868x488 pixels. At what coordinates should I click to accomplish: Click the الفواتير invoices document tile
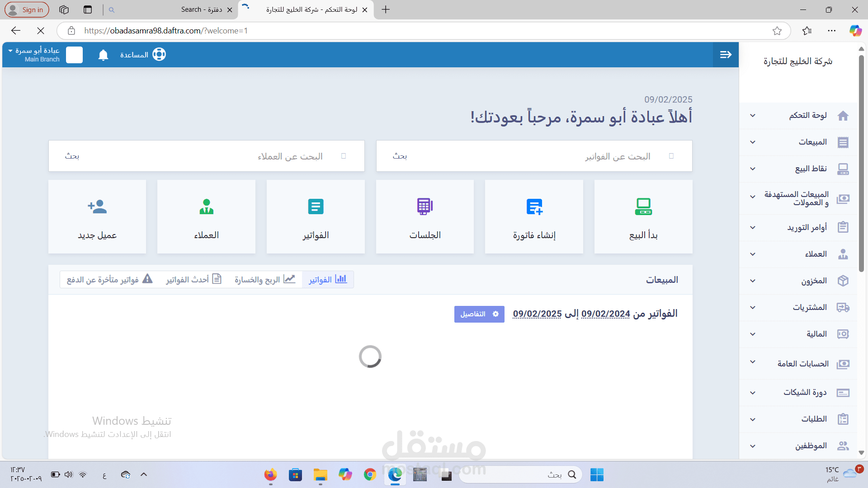point(316,206)
